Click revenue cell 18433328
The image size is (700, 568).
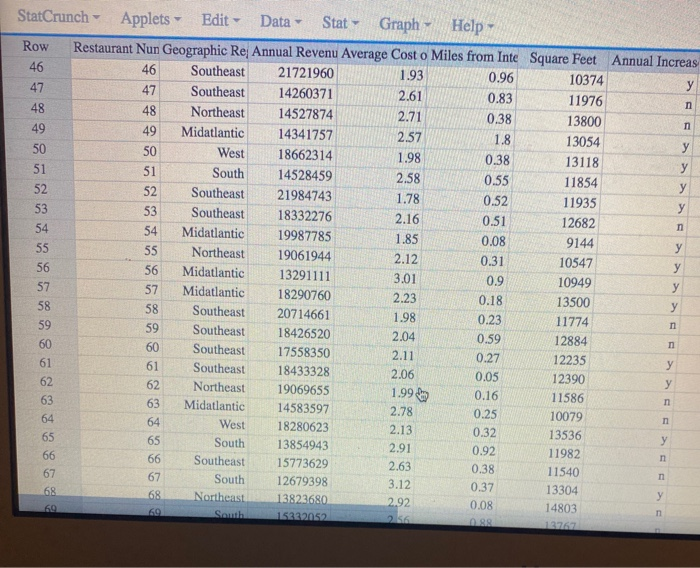tap(303, 371)
